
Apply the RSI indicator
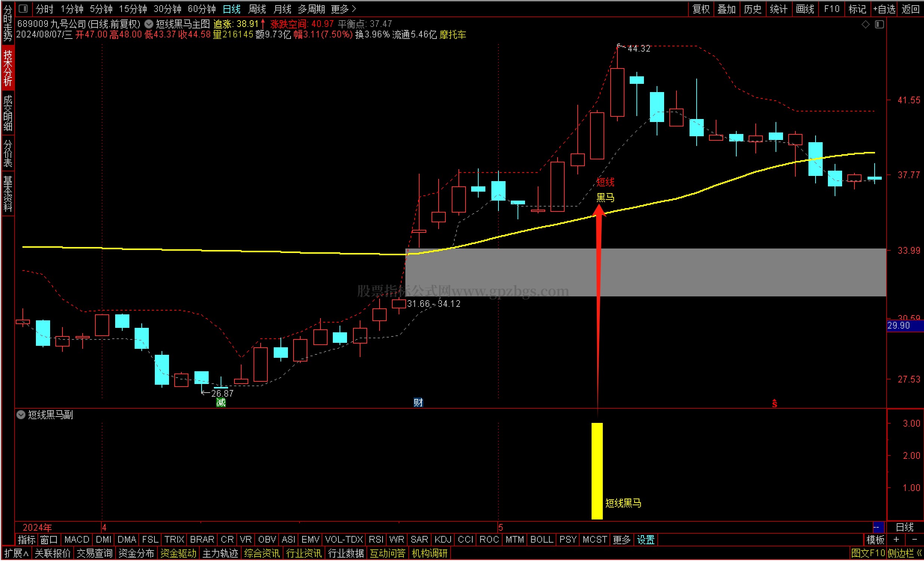tap(376, 540)
